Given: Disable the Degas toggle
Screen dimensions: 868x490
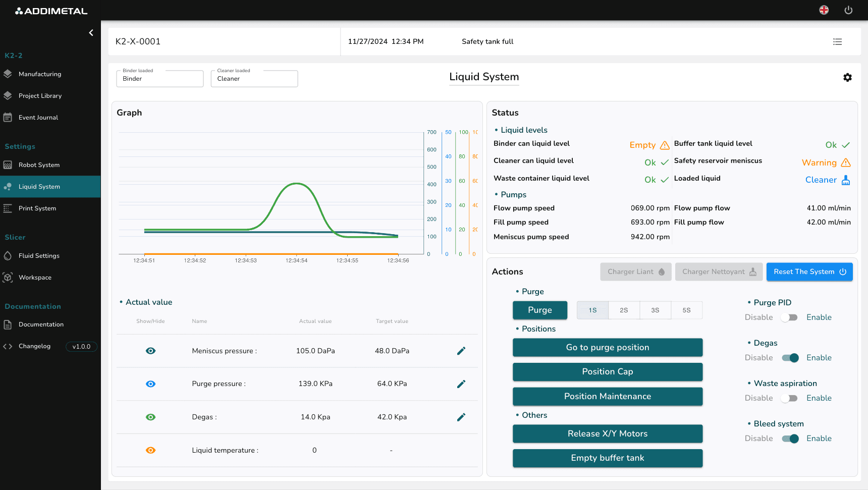Looking at the screenshot, I should 790,357.
